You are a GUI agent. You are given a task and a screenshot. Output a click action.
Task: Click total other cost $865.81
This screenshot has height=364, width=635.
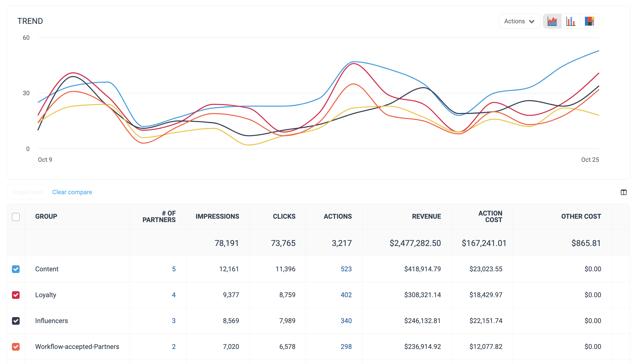click(x=586, y=243)
